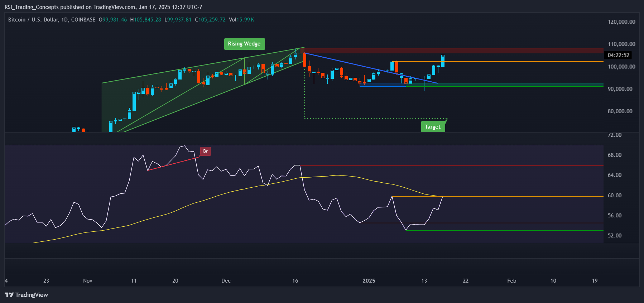Viewport: 644px width, 303px height.
Task: Select the Rising Wedge label
Action: click(244, 44)
